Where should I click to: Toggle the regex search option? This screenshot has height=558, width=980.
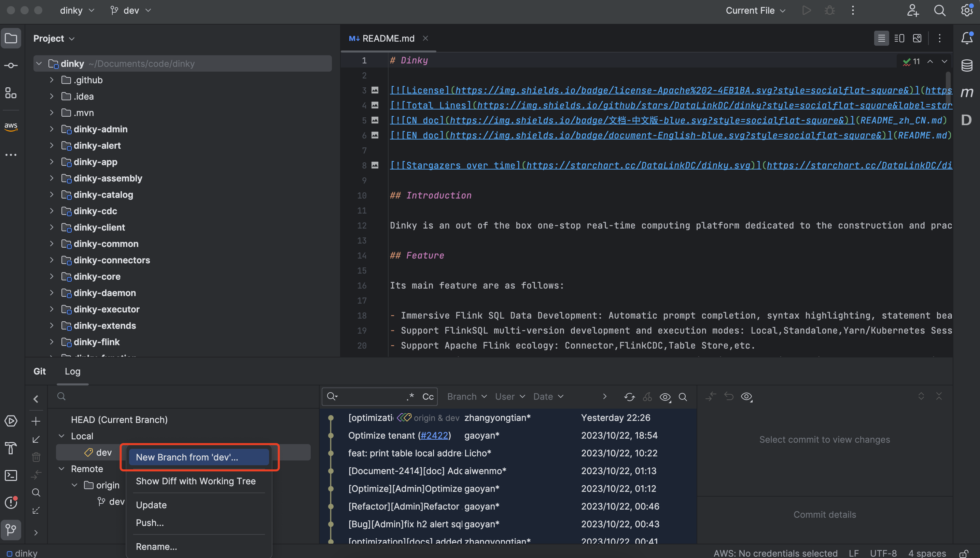pyautogui.click(x=410, y=396)
